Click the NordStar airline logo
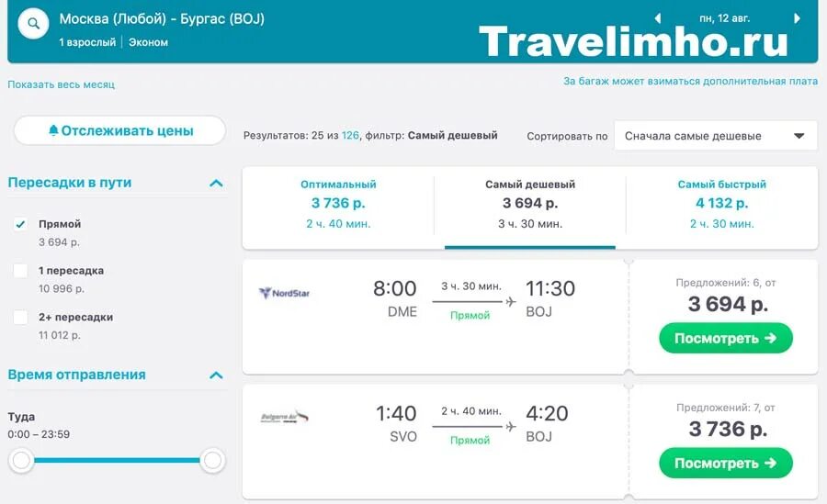 point(284,293)
